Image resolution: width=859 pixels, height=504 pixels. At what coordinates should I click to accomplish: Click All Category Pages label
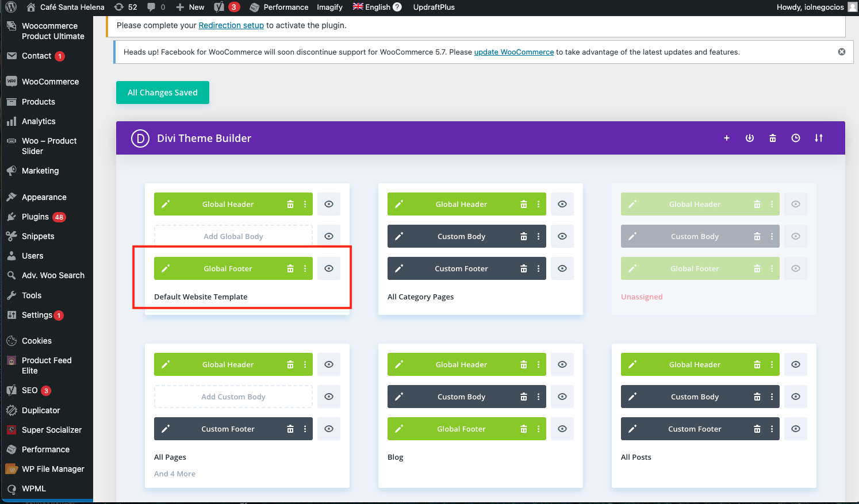420,297
